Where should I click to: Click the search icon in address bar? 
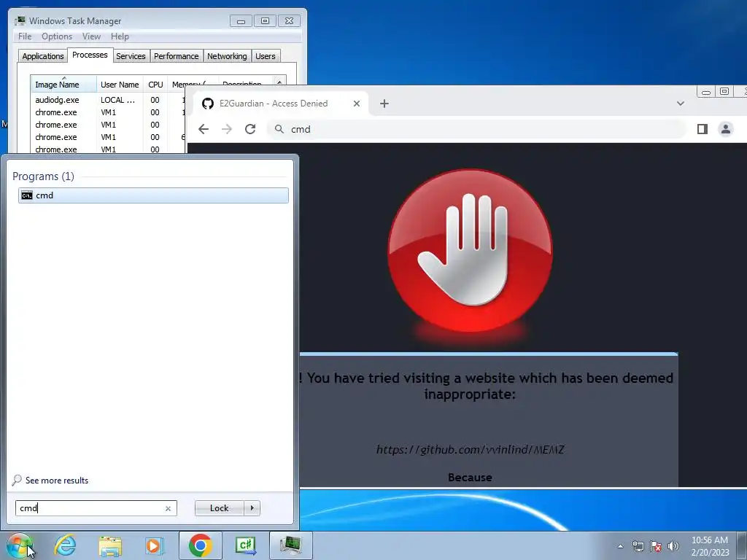(279, 129)
